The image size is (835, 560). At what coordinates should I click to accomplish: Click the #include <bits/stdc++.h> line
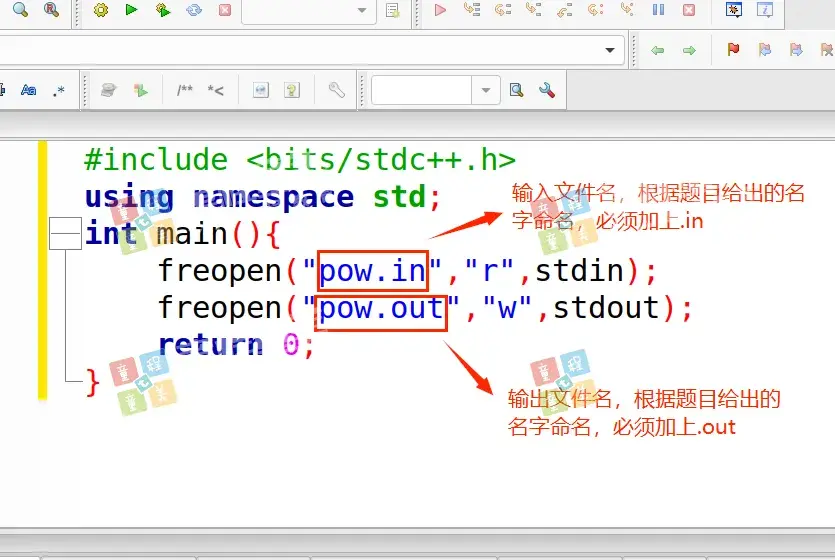click(x=300, y=160)
